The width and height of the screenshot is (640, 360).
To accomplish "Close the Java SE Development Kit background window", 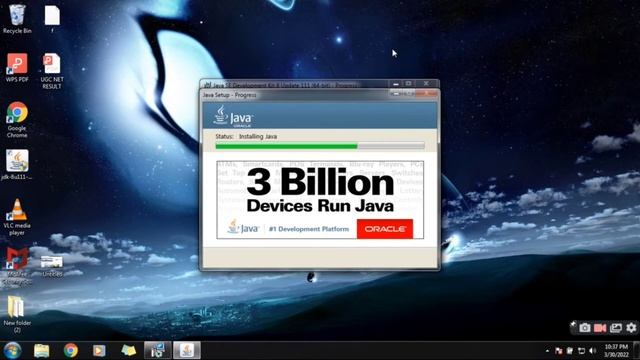I will (x=427, y=83).
